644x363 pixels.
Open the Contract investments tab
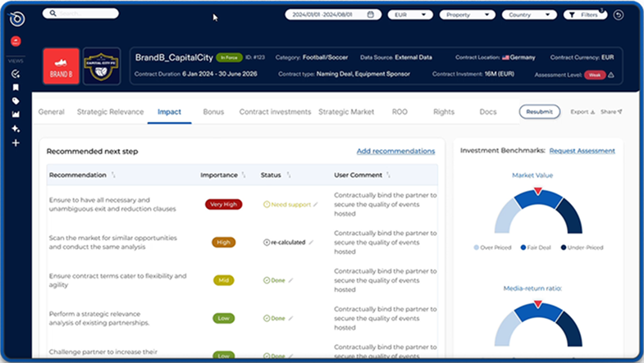[275, 111]
